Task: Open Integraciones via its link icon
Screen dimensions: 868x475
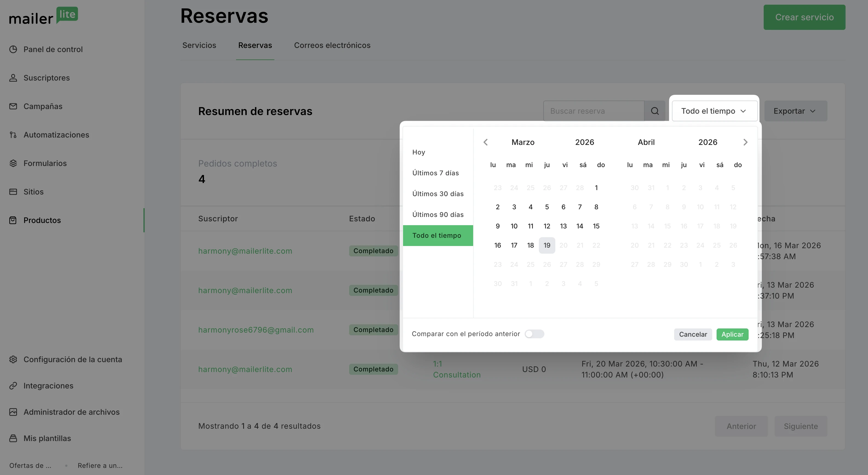Action: 13,386
